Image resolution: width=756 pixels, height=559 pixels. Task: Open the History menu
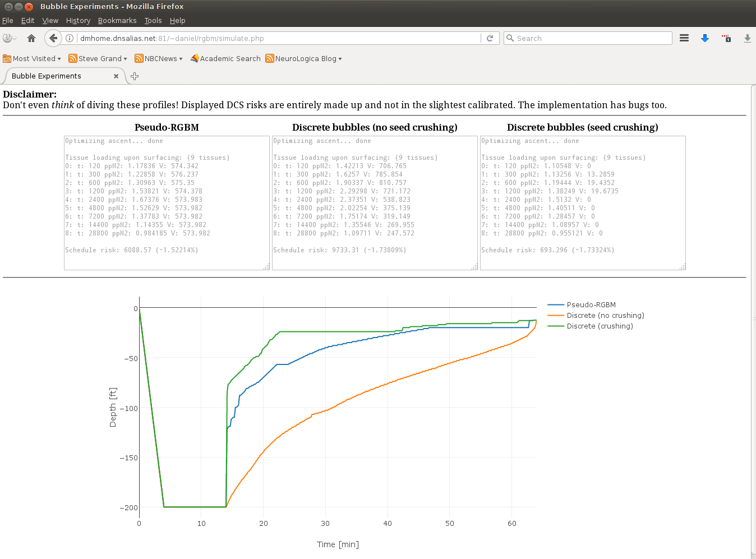78,21
